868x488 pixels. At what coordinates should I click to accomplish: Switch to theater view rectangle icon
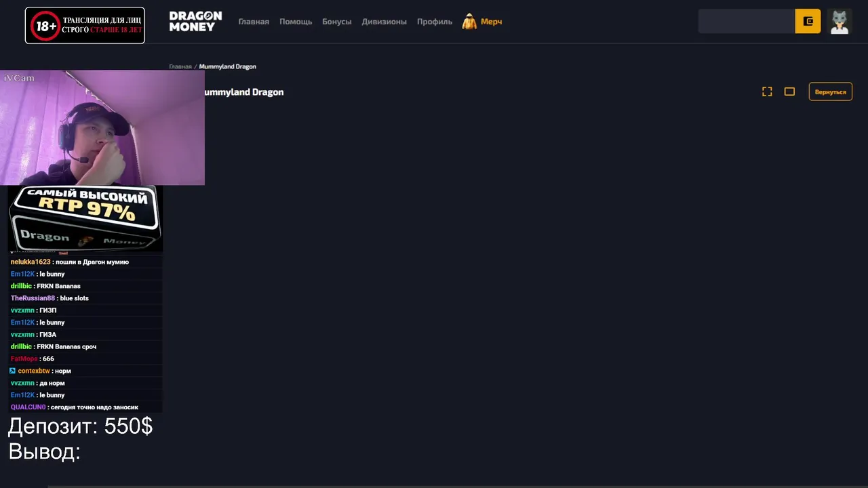pos(789,91)
